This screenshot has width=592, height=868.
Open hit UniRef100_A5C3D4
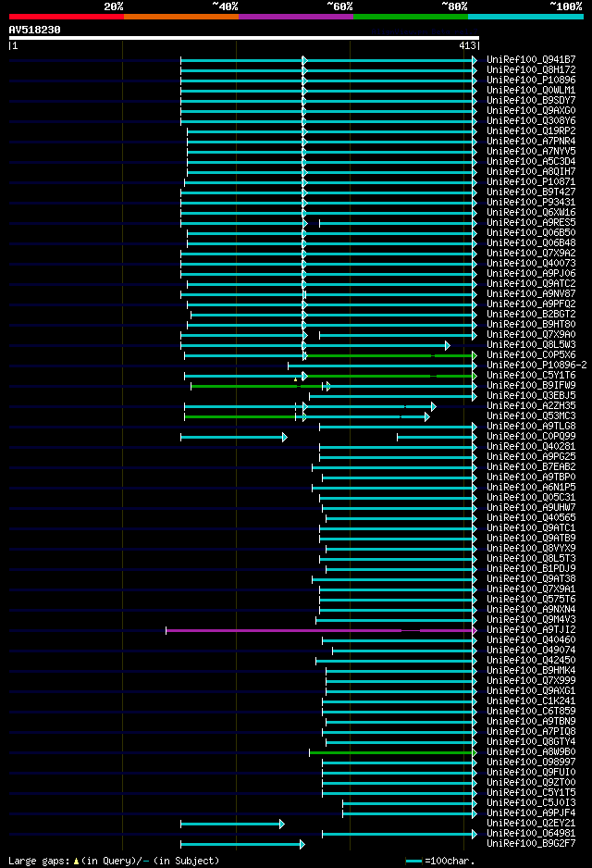coord(531,161)
